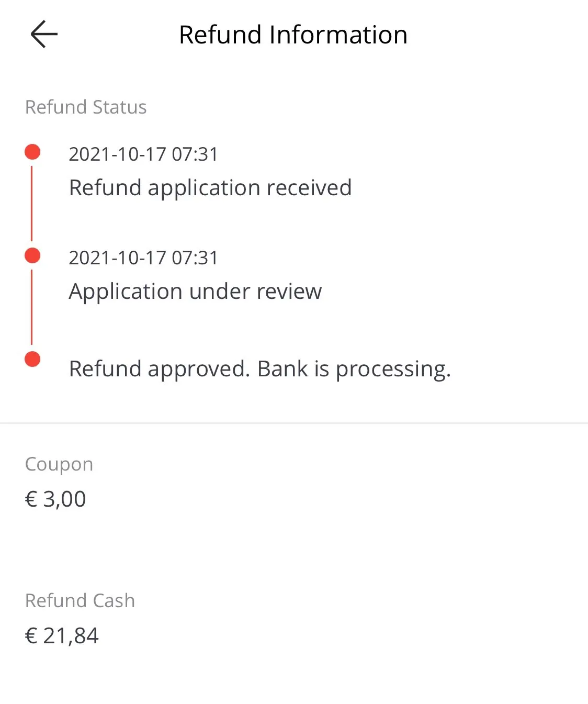Screen dimensions: 588x704
Task: Click the euro symbol before 3,00
Action: point(31,499)
